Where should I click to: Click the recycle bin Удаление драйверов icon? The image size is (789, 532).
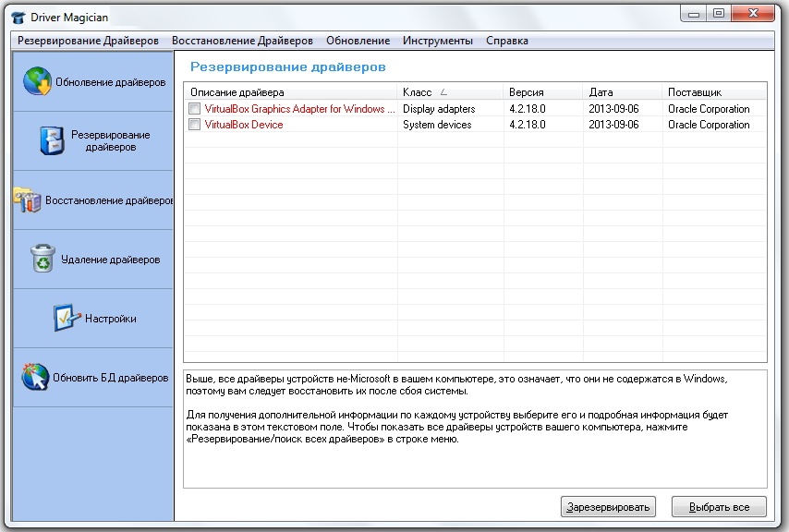[x=42, y=259]
